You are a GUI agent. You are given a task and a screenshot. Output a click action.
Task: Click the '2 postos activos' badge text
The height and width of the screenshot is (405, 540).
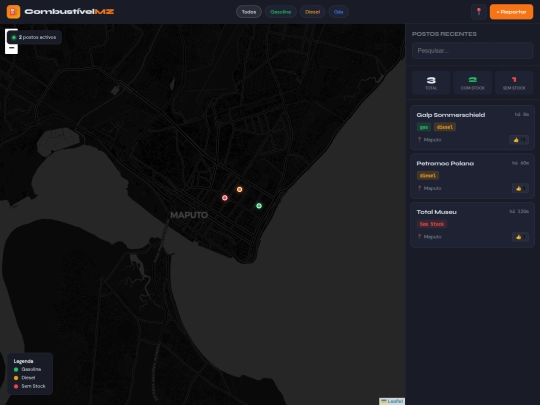pos(37,37)
